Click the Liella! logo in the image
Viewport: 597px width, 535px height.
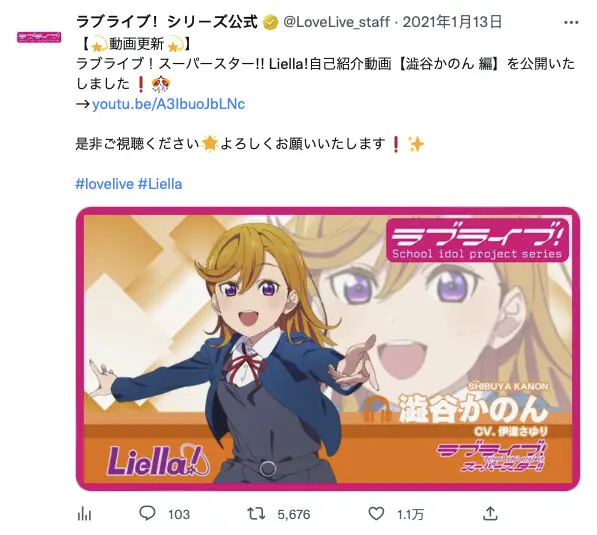158,461
